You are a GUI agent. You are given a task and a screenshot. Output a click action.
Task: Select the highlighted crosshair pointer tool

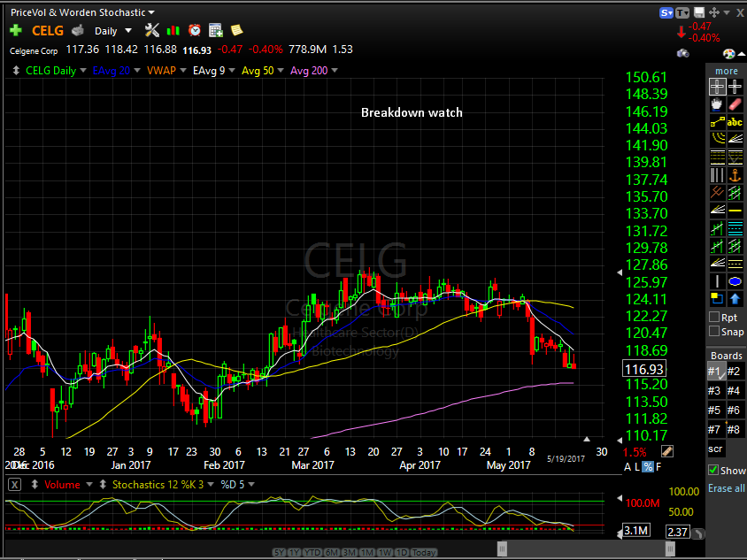pos(717,87)
